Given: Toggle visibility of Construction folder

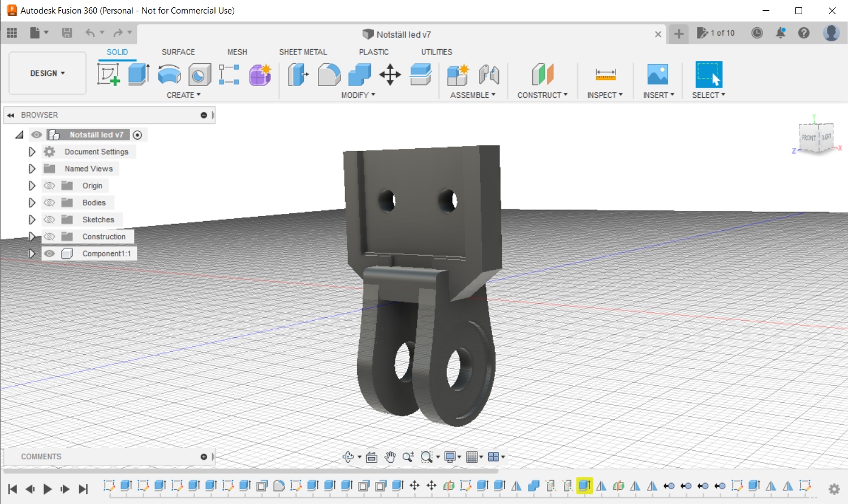Looking at the screenshot, I should point(49,236).
